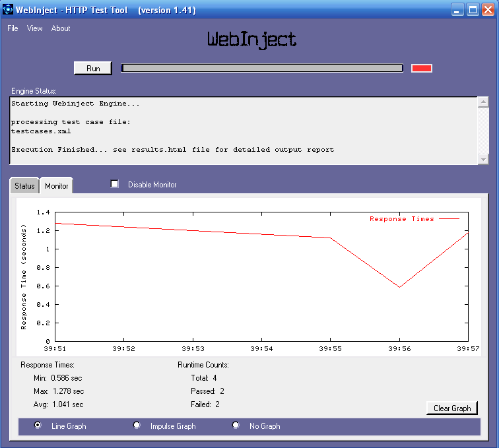Click the Response Times legend in graph
The height and width of the screenshot is (448, 499).
point(415,219)
